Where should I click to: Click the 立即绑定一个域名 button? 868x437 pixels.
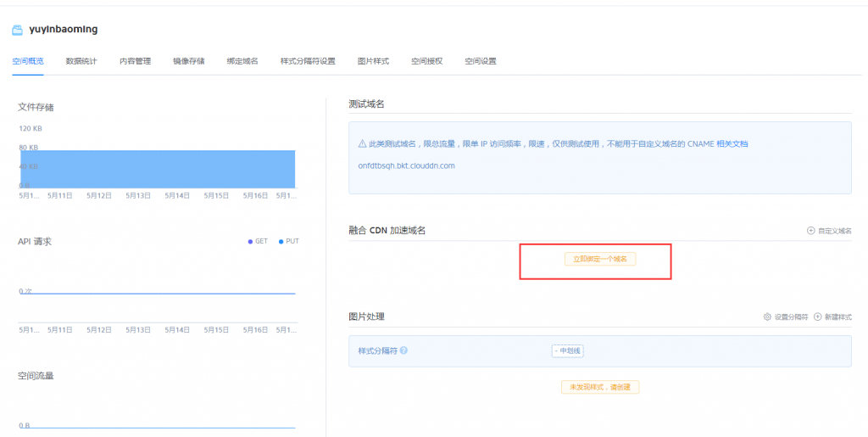tap(600, 259)
